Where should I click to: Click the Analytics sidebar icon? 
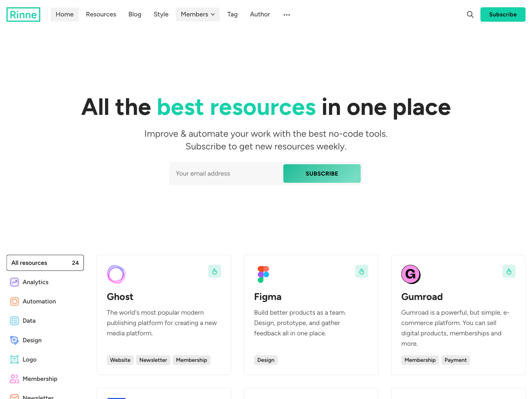coord(14,282)
